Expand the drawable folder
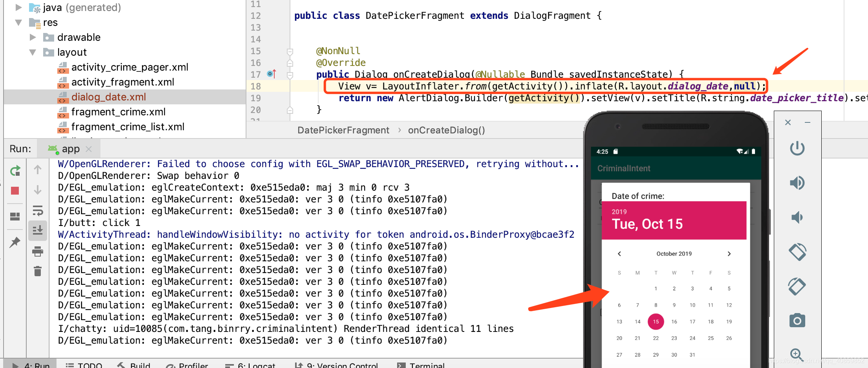Image resolution: width=868 pixels, height=368 pixels. (33, 37)
